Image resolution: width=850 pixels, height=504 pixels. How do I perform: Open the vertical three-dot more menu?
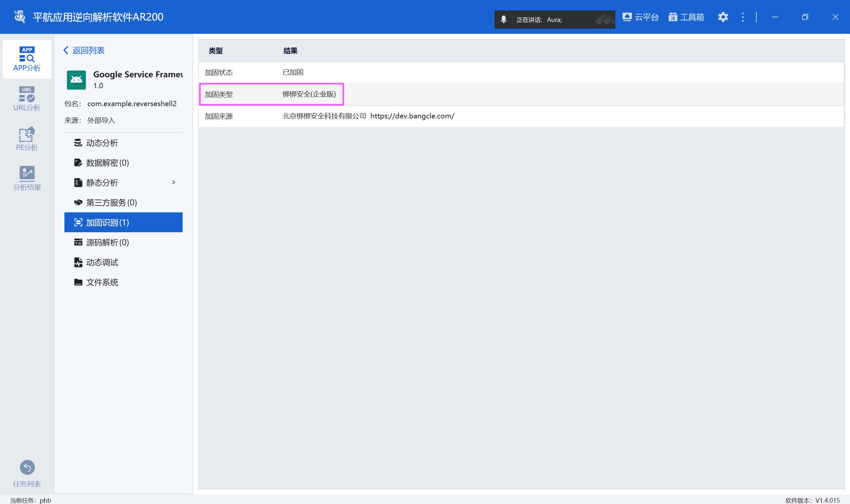743,17
